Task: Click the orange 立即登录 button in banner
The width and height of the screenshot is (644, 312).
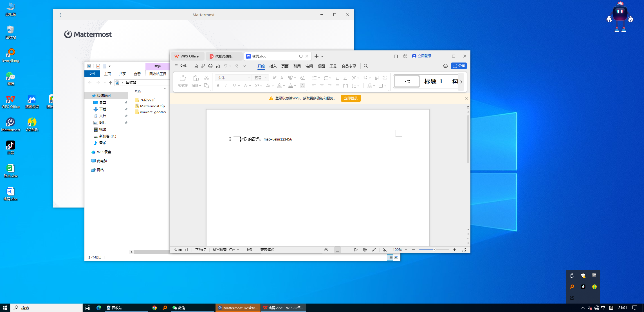Action: [x=351, y=98]
